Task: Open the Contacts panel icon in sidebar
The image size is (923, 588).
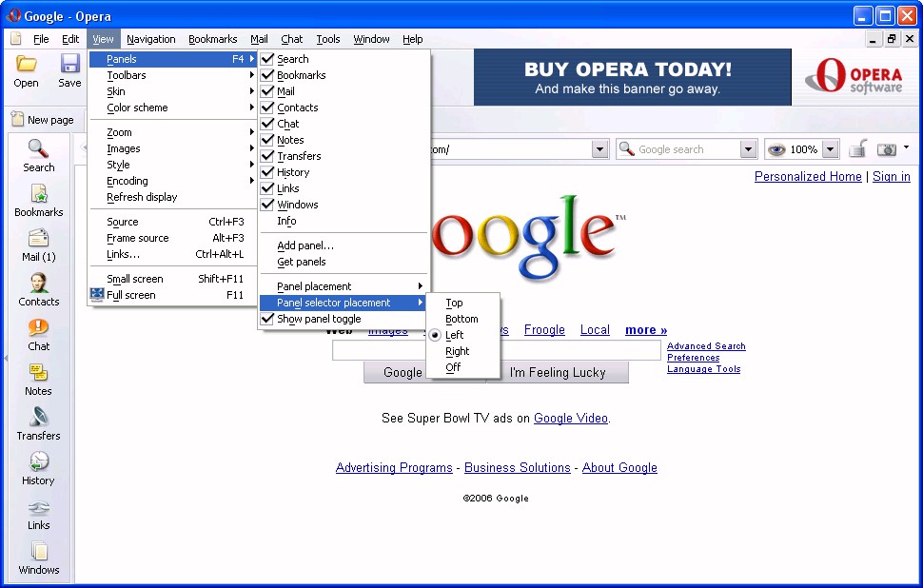Action: 38,290
